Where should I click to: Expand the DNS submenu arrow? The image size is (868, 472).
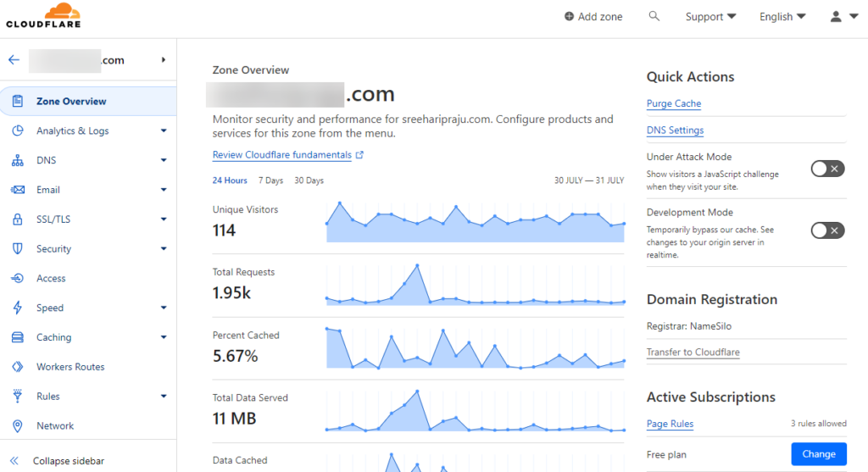coord(164,160)
